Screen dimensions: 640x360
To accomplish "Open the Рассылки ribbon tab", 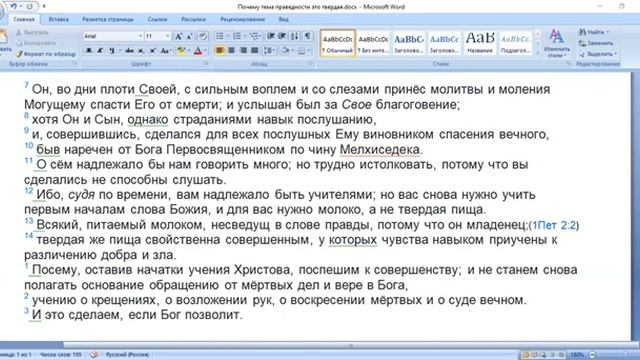I will tap(193, 19).
